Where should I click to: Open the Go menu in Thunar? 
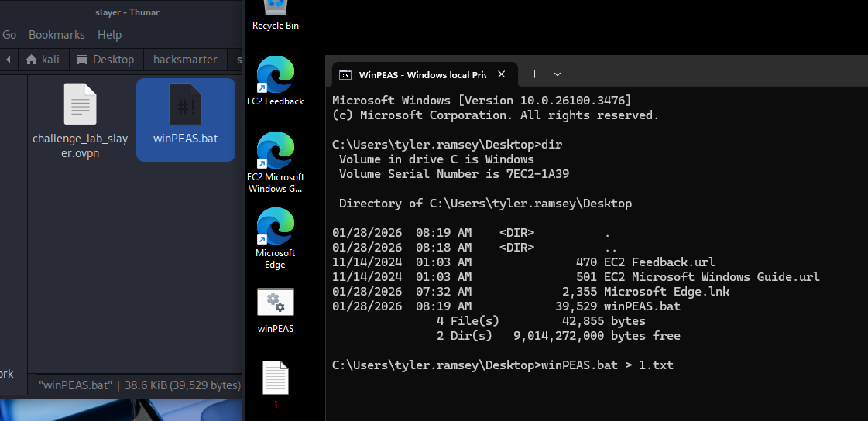point(9,35)
